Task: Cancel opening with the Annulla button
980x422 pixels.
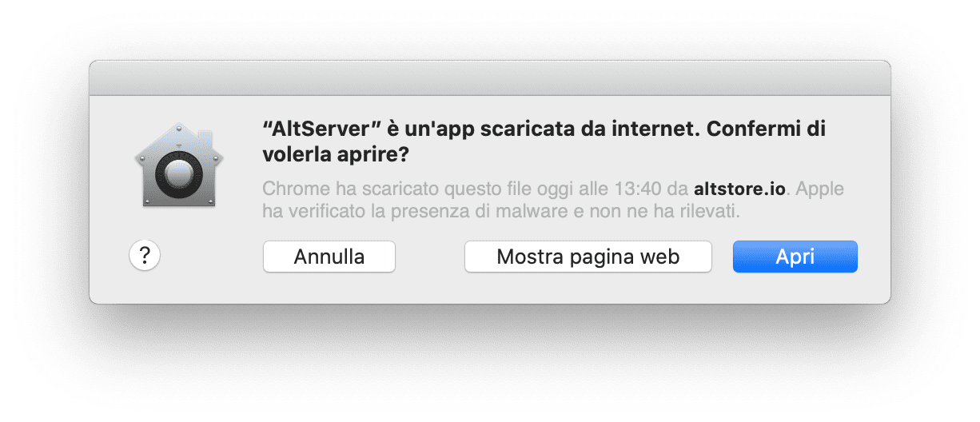Action: [x=329, y=257]
